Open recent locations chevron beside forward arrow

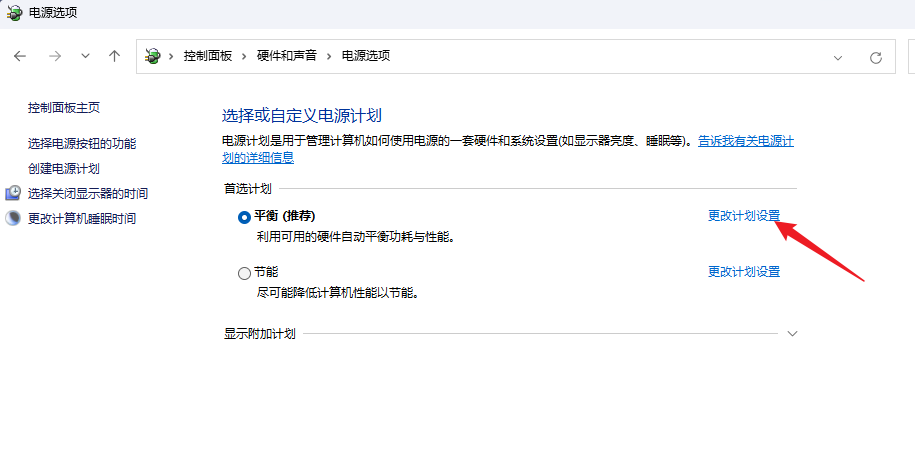click(x=86, y=57)
